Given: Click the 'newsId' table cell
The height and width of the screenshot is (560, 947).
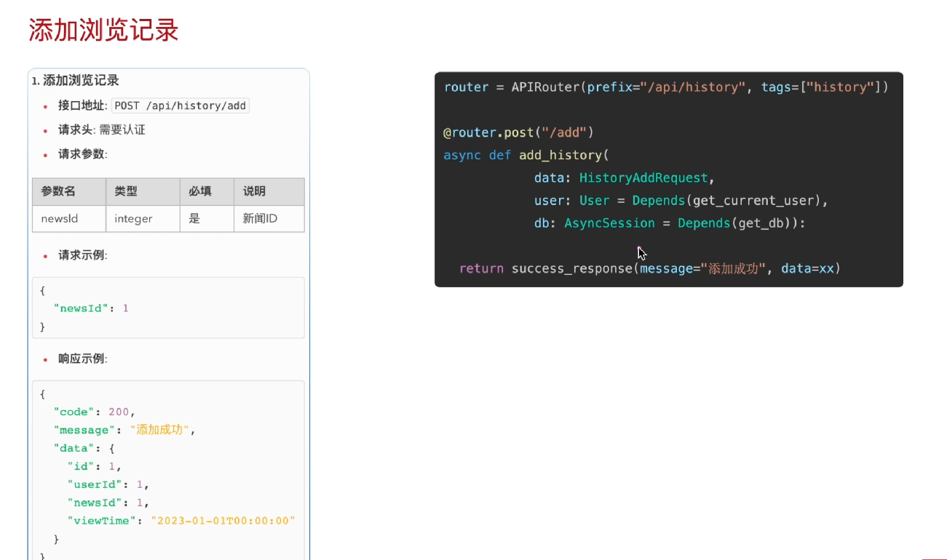Looking at the screenshot, I should point(68,218).
